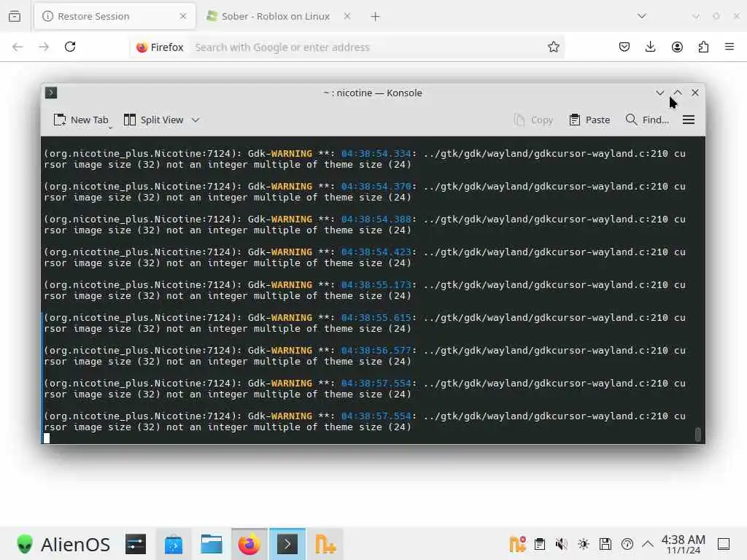The image size is (747, 560).
Task: Expand the Split View dropdown arrow
Action: 196,120
